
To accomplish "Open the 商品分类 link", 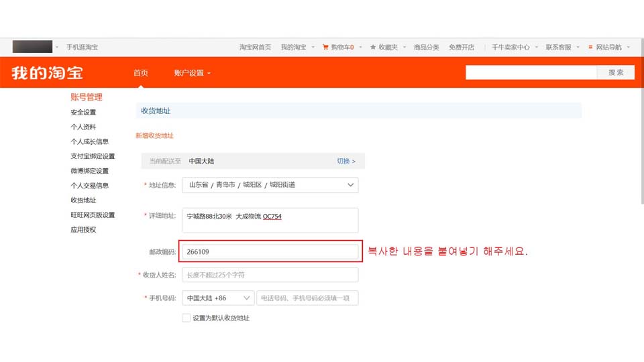I will pyautogui.click(x=427, y=47).
